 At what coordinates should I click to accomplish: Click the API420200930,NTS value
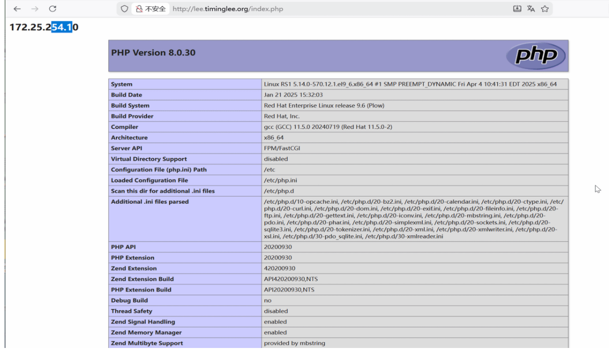291,279
